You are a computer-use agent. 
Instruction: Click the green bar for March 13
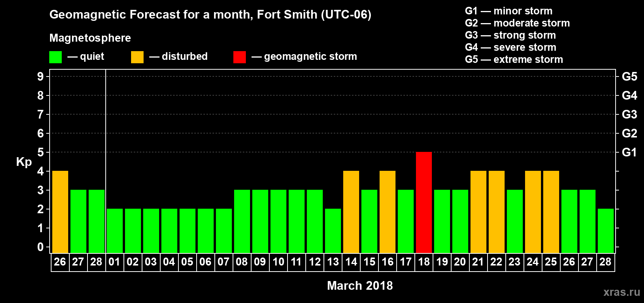click(333, 231)
